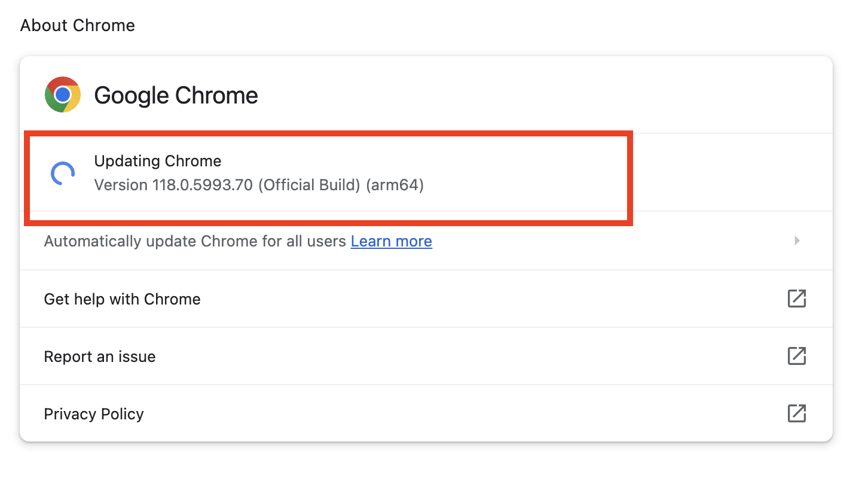Screen dimensions: 868x481
Task: Click the Google Chrome logo icon
Action: coord(63,95)
